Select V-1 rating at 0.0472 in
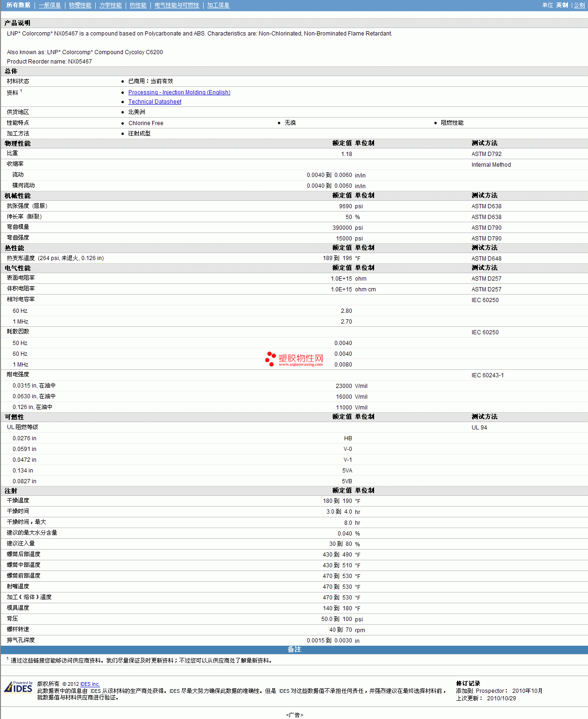588x719 pixels. click(348, 460)
